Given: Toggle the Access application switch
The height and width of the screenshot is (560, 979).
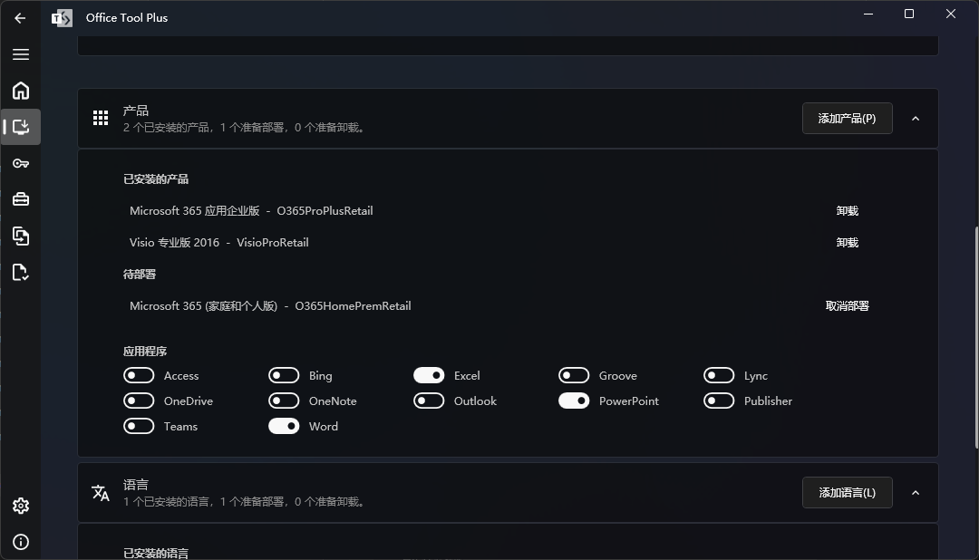Looking at the screenshot, I should click(139, 375).
